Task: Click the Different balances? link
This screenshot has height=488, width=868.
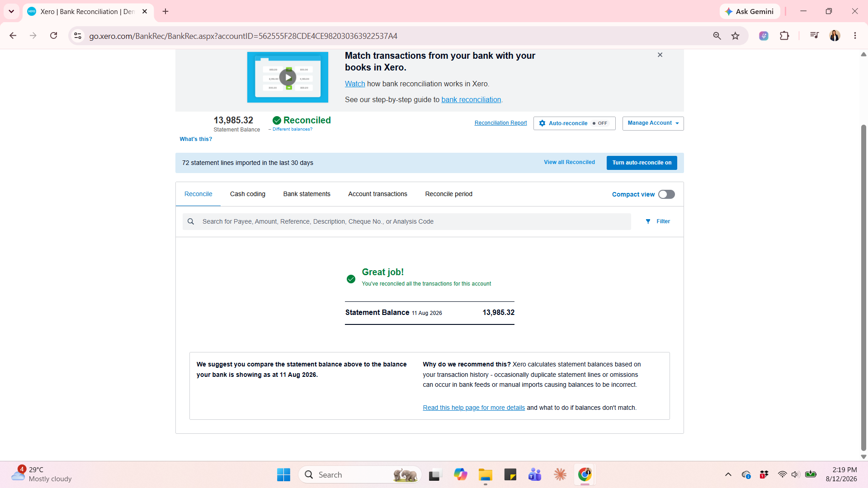Action: [292, 129]
